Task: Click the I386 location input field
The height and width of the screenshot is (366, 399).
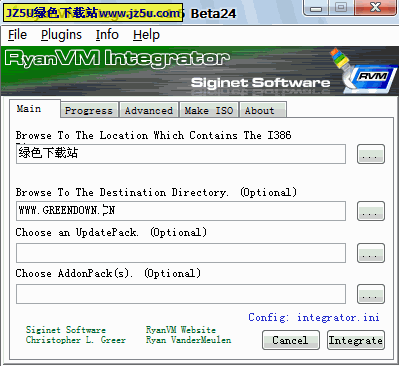Action: (181, 154)
